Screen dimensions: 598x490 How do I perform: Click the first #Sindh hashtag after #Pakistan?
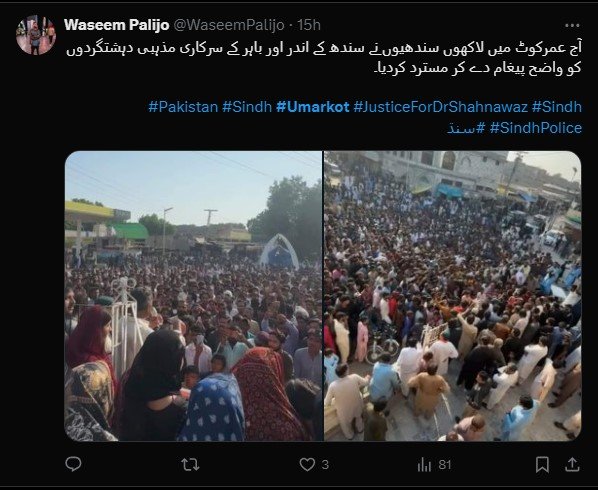[x=247, y=107]
